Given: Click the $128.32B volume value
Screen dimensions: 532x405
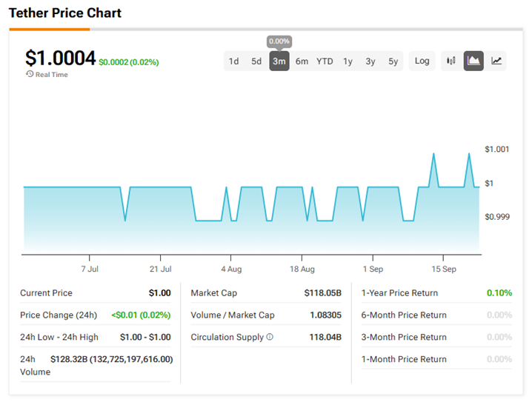Looking at the screenshot, I should tap(112, 359).
